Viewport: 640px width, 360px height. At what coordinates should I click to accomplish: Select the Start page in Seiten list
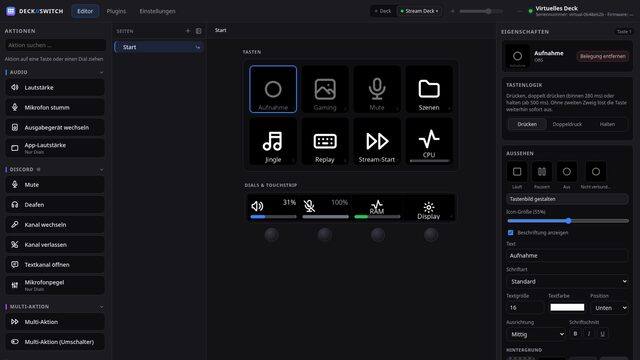[158, 47]
